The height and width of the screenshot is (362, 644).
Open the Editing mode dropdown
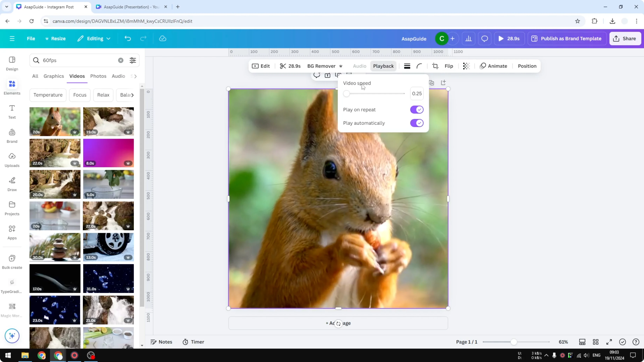click(94, 38)
